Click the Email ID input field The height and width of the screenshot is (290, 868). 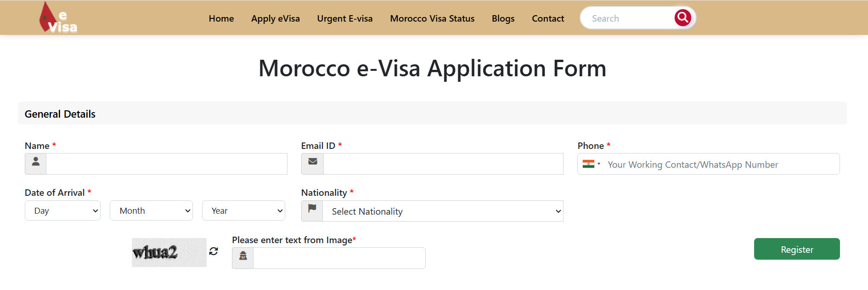(x=443, y=164)
